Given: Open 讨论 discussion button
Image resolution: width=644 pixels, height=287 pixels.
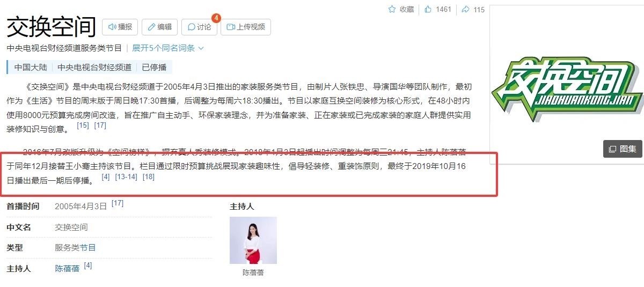Looking at the screenshot, I should click(x=199, y=27).
